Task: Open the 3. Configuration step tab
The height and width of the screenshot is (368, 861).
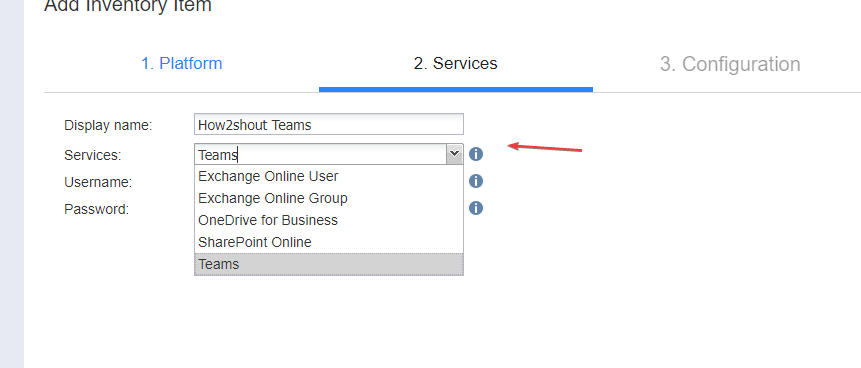Action: (730, 64)
